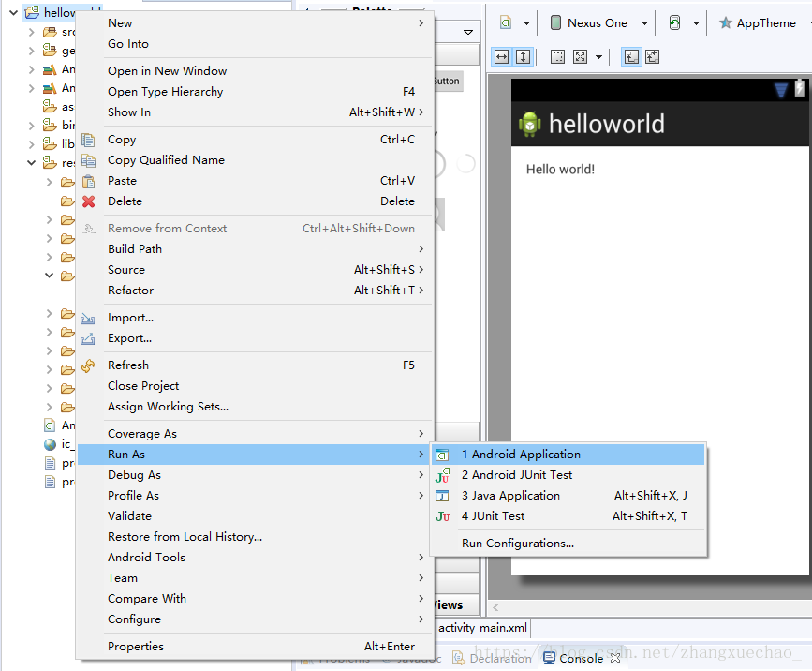Click the Paste clipboard icon
This screenshot has height=671, width=812.
tap(88, 182)
